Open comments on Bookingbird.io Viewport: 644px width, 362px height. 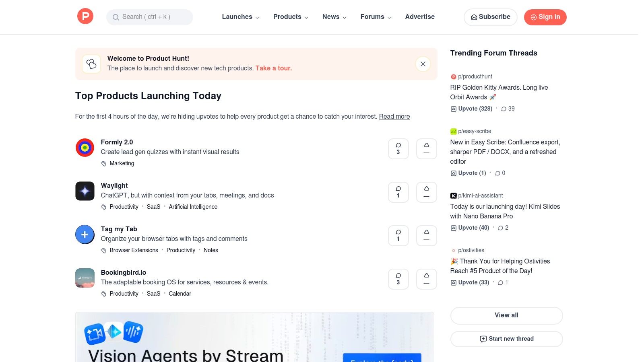click(x=398, y=279)
